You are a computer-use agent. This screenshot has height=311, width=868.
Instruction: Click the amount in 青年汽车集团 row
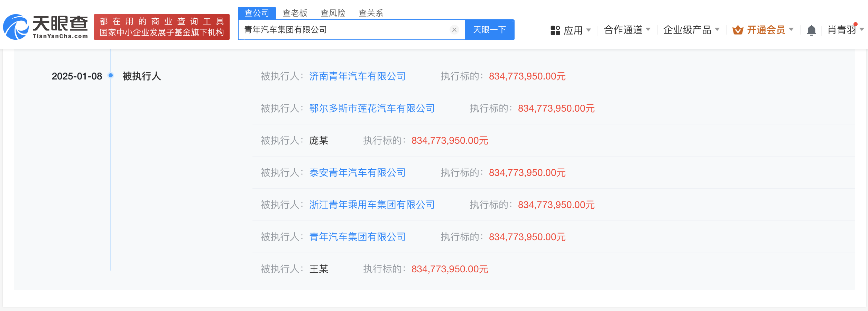527,237
